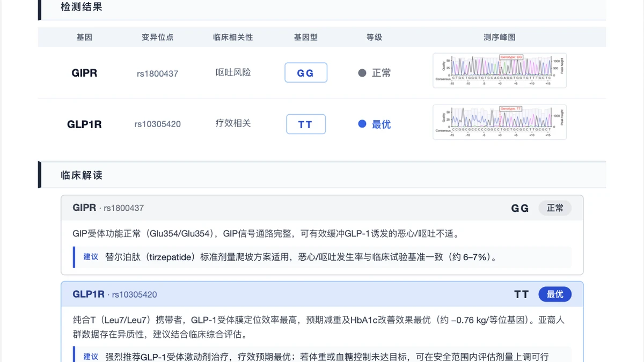
Task: Open the GLP1R sequencing chromatogram thumbnail
Action: pos(500,122)
